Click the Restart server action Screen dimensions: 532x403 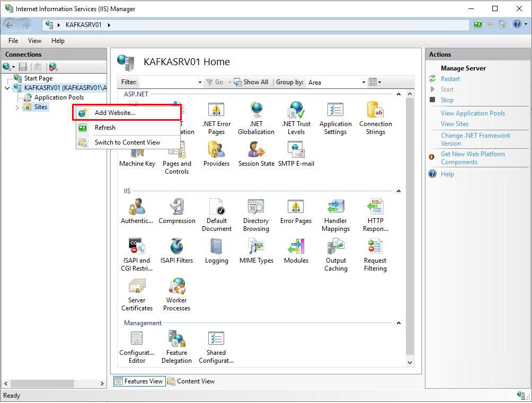(450, 79)
